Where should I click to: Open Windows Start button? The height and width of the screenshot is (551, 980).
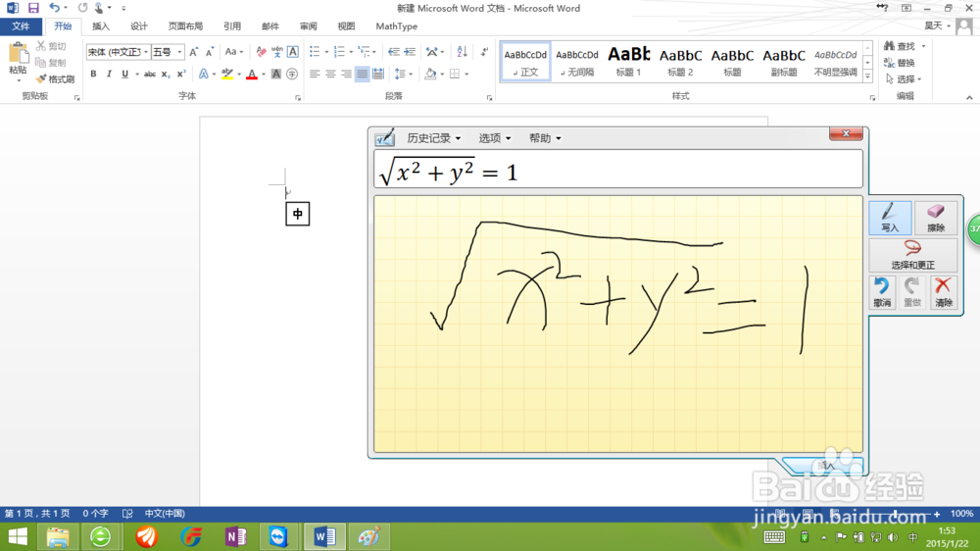pos(18,536)
